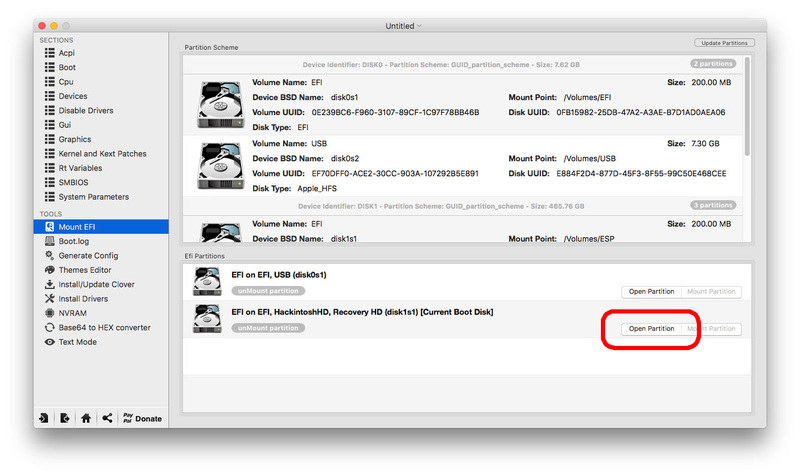Viewport: 800px width, 476px height.
Task: Click 'EFI on EFI, HackintoshHD' row title
Action: tap(362, 312)
